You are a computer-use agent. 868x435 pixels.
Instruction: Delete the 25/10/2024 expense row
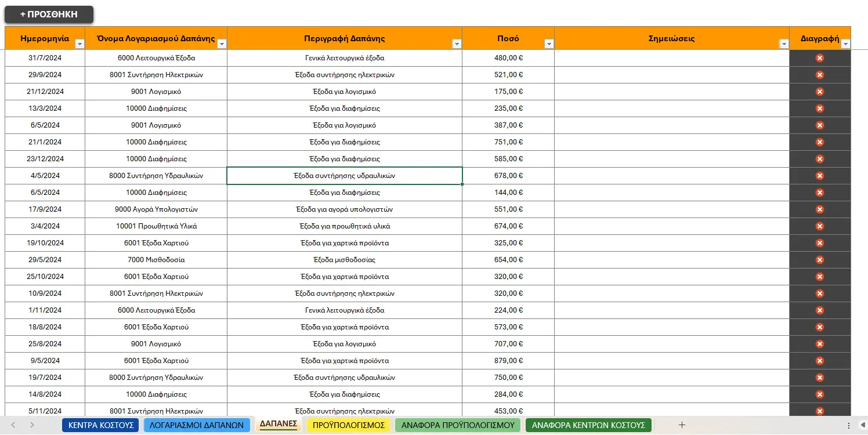click(x=820, y=277)
